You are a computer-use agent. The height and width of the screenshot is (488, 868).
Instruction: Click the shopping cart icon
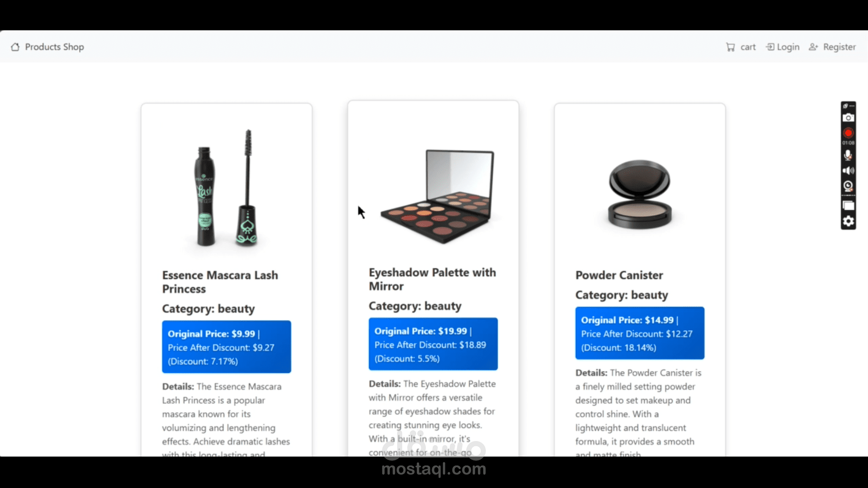tap(731, 47)
